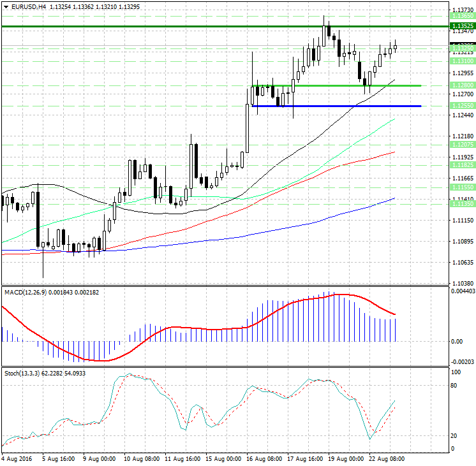Screen dimensions: 476x466
Task: Select the thick green horizontal line at 1.12800
Action: [336, 85]
